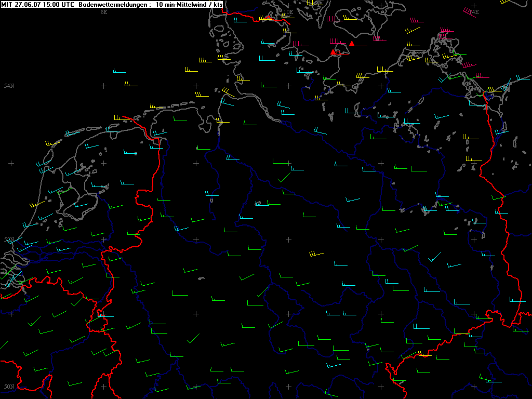Viewport: 532px width, 399px height.
Task: Click the 50N latitude label at bottom left
Action: tap(9, 387)
